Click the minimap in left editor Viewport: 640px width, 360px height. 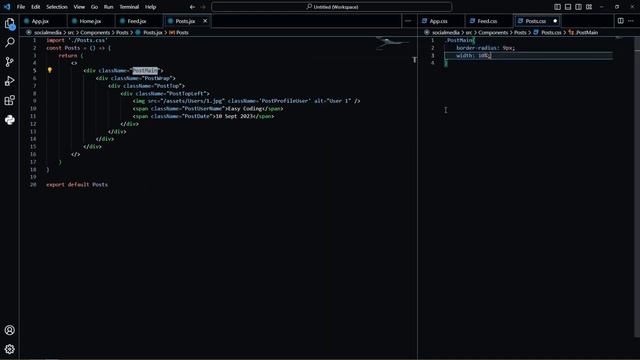(392, 43)
